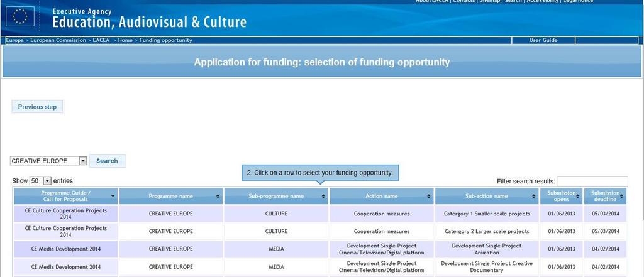The width and height of the screenshot is (644, 277).
Task: Click CREATIVE EUROPE programme cell in Animation row
Action: point(171,249)
